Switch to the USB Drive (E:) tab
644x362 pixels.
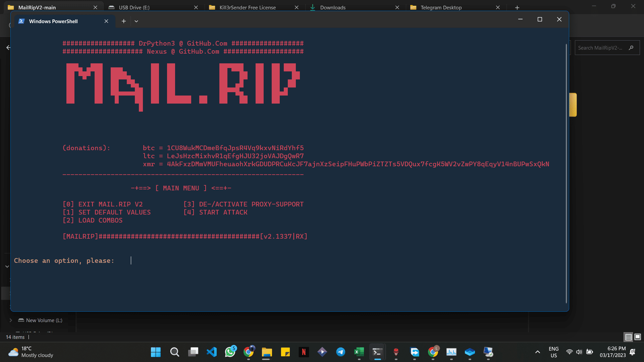(134, 7)
